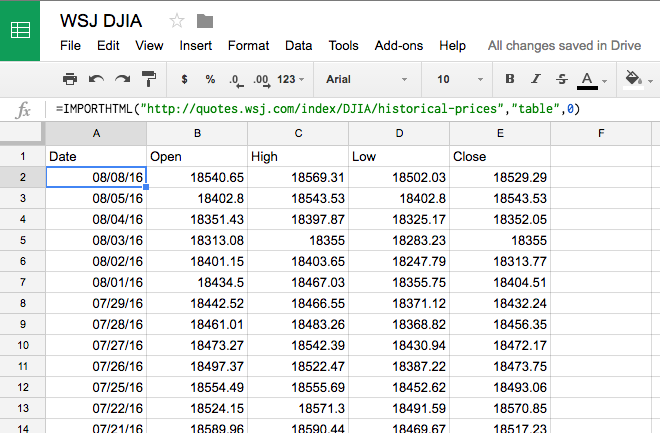
Task: Expand the 123 number formats dropdown
Action: coord(292,79)
